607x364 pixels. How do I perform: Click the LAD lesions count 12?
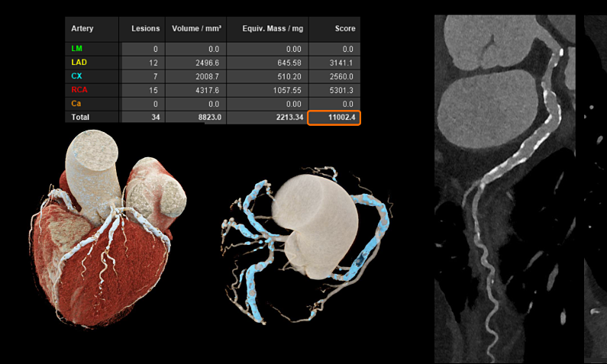[153, 63]
